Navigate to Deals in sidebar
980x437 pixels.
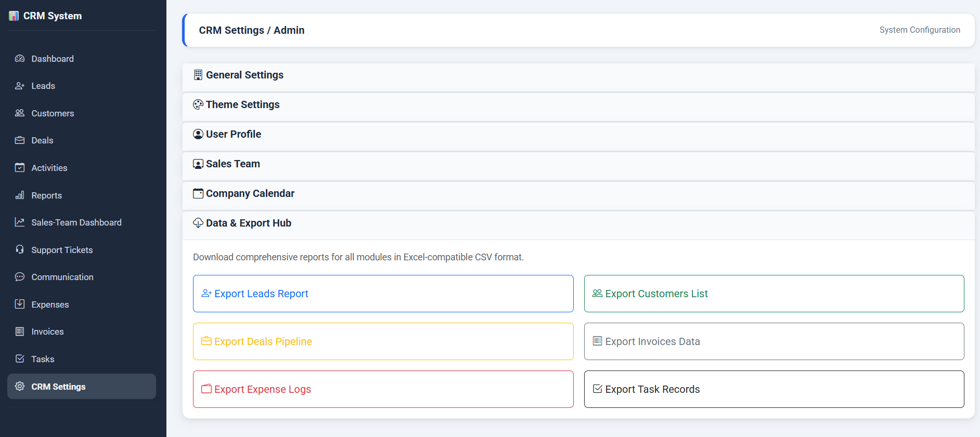point(82,140)
